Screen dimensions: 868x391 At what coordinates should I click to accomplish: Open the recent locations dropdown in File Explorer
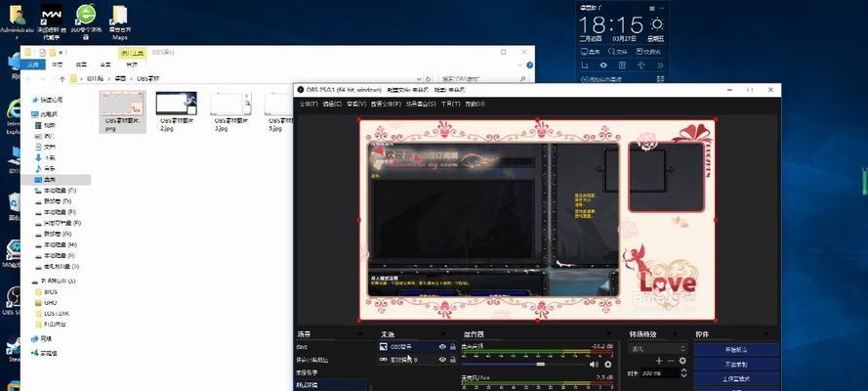pyautogui.click(x=52, y=79)
